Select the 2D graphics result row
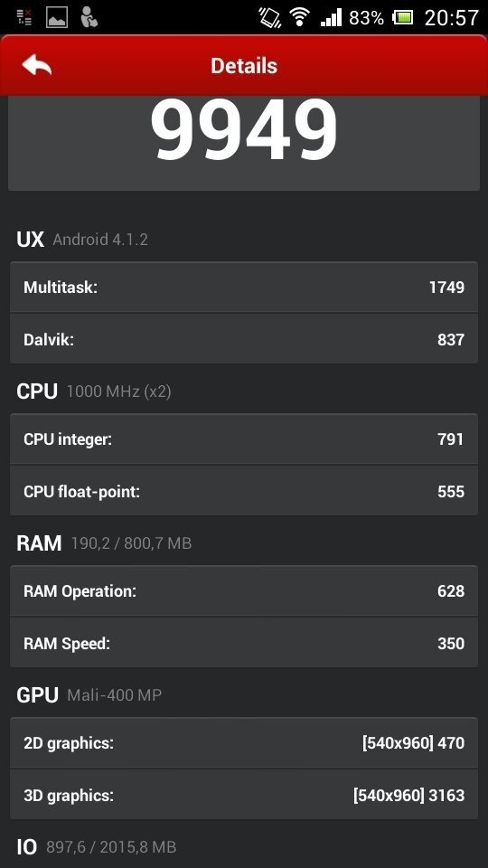The image size is (488, 868). [x=244, y=742]
